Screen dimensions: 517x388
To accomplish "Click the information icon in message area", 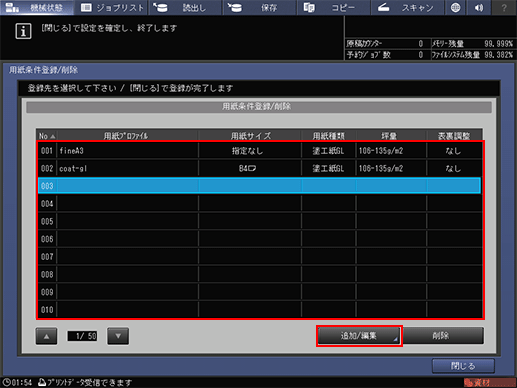I will tap(23, 31).
